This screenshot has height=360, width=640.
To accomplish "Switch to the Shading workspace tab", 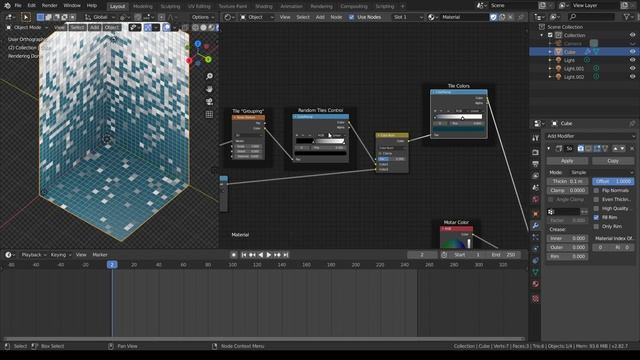I will [264, 6].
